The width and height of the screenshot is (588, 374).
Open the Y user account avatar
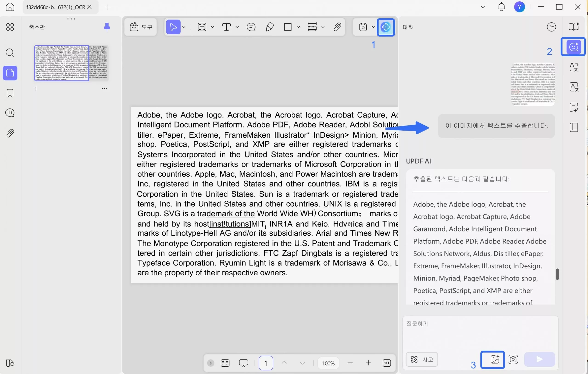519,7
